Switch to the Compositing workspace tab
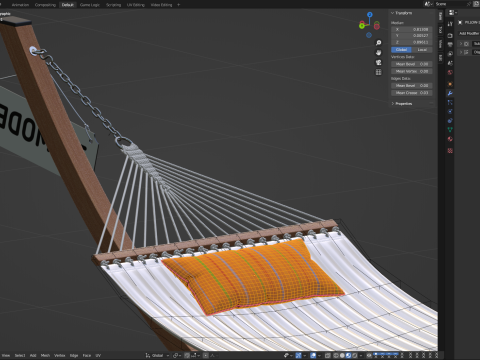This screenshot has width=480, height=360. (x=45, y=5)
